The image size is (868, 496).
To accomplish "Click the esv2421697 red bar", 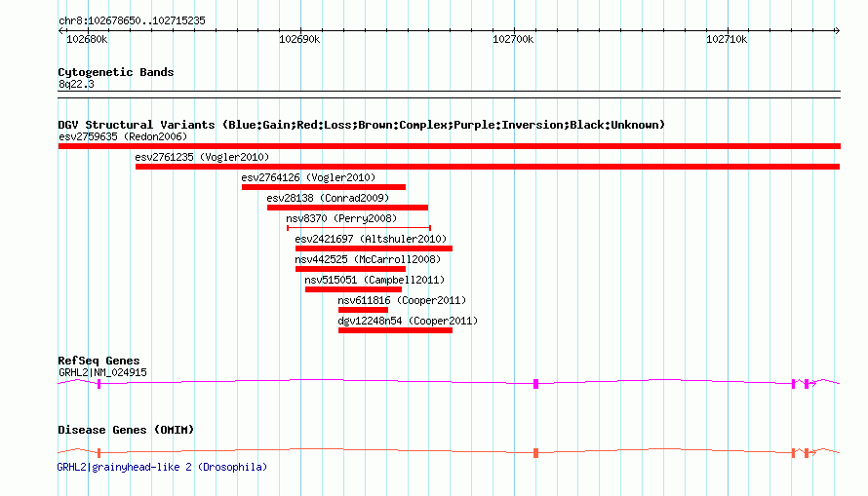I will (x=374, y=248).
